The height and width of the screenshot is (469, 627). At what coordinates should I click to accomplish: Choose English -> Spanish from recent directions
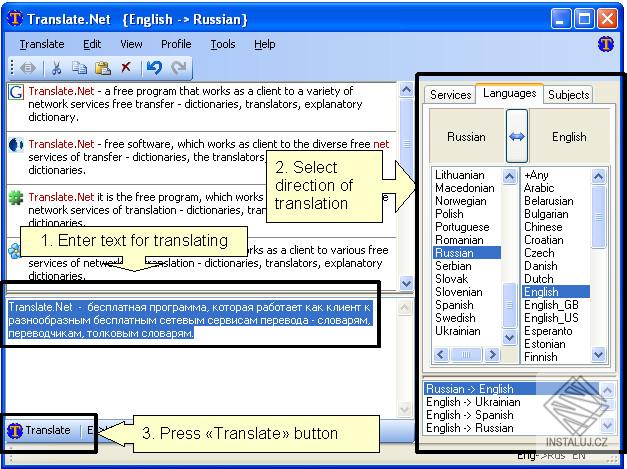tap(469, 415)
